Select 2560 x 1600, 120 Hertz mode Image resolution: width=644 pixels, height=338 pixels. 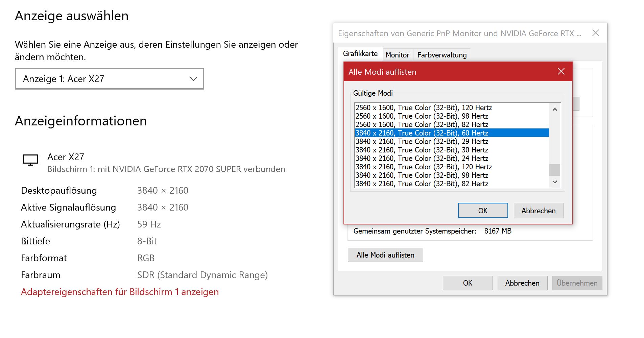452,107
